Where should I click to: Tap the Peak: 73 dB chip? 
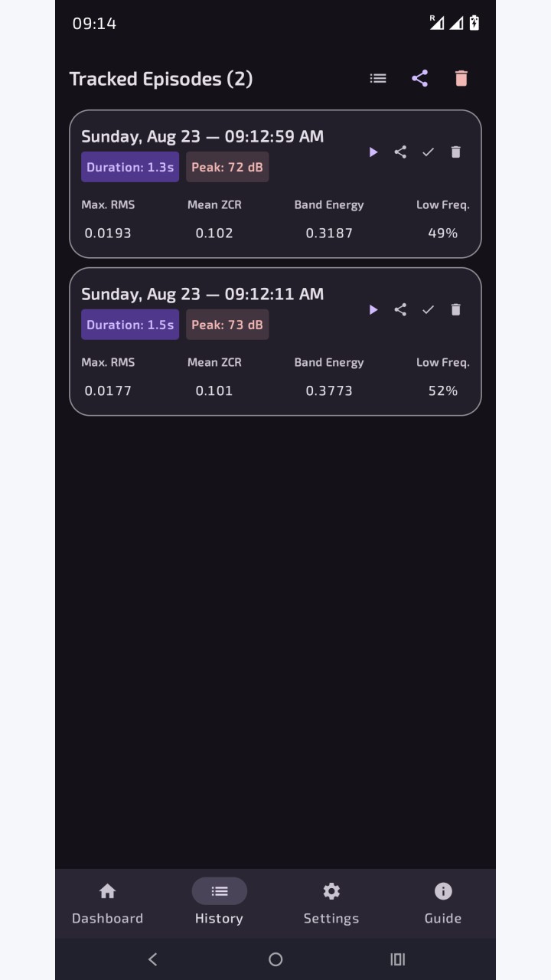point(227,325)
